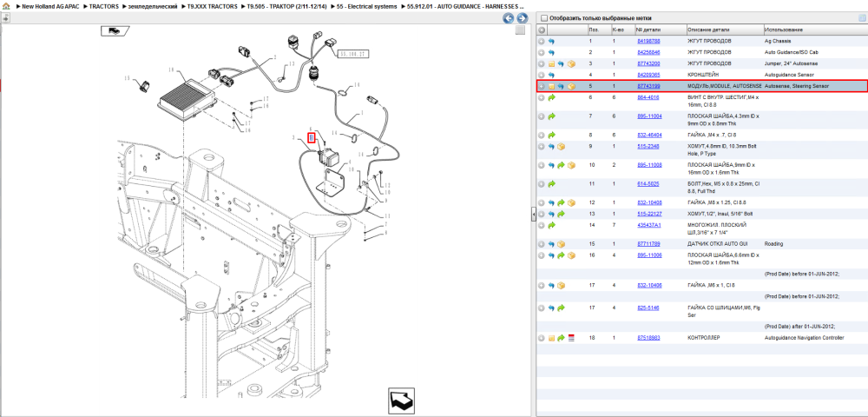The height and width of the screenshot is (417, 868).
Task: Click the small square button atop diagram
Action: (x=520, y=30)
